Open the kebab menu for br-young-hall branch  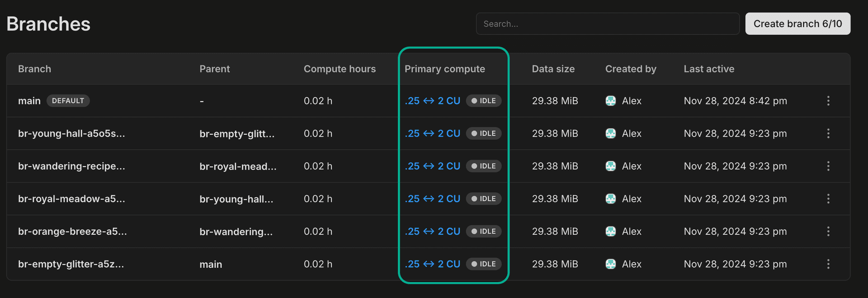click(828, 133)
